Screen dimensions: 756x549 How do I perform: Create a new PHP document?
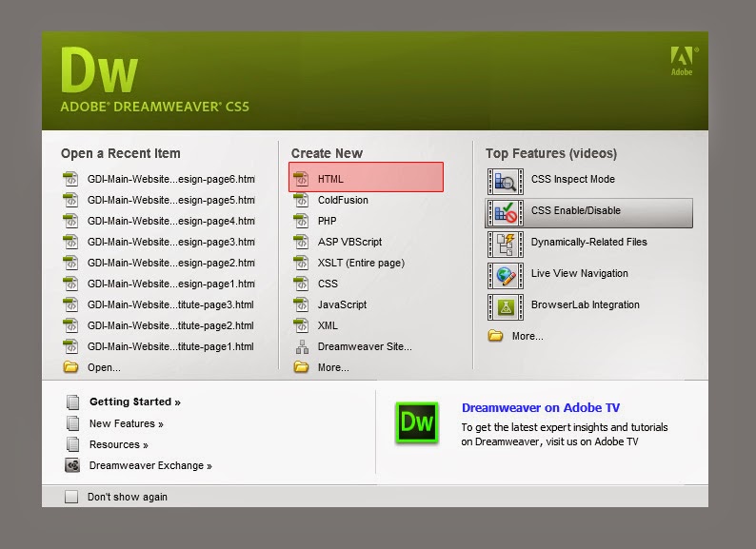(x=327, y=221)
